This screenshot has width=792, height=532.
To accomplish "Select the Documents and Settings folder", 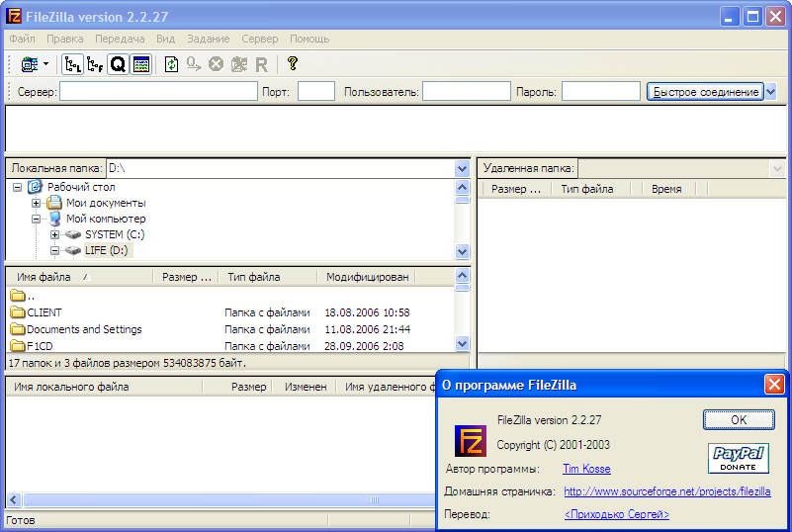I will click(x=76, y=329).
